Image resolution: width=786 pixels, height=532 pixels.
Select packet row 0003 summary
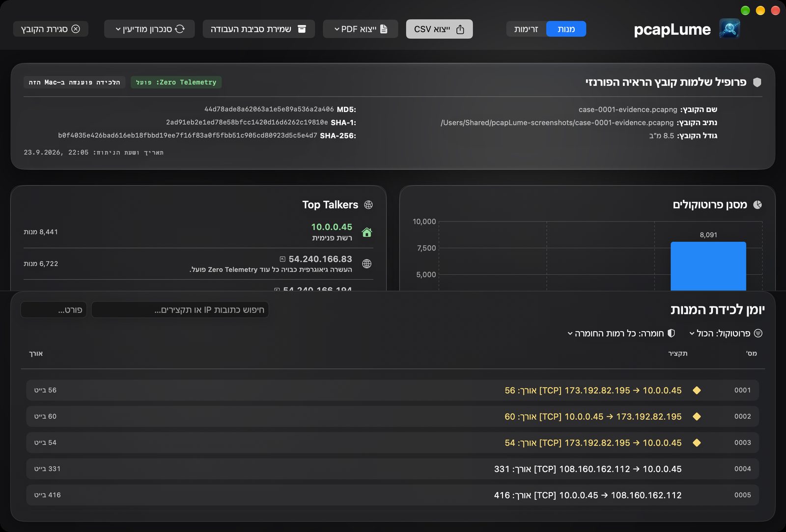coord(593,443)
